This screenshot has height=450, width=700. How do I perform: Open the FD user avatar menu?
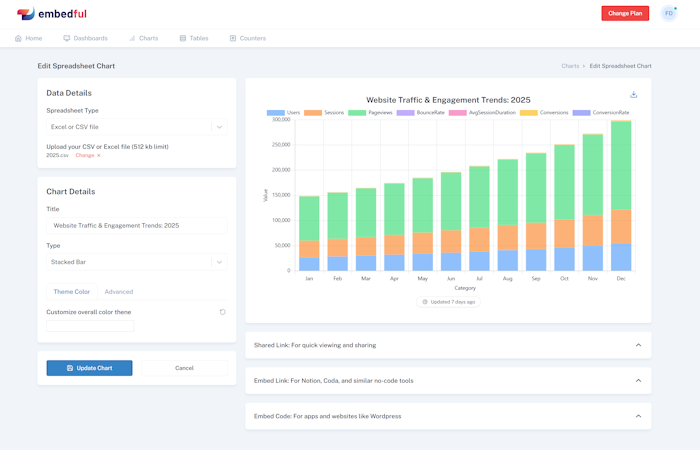pos(669,13)
